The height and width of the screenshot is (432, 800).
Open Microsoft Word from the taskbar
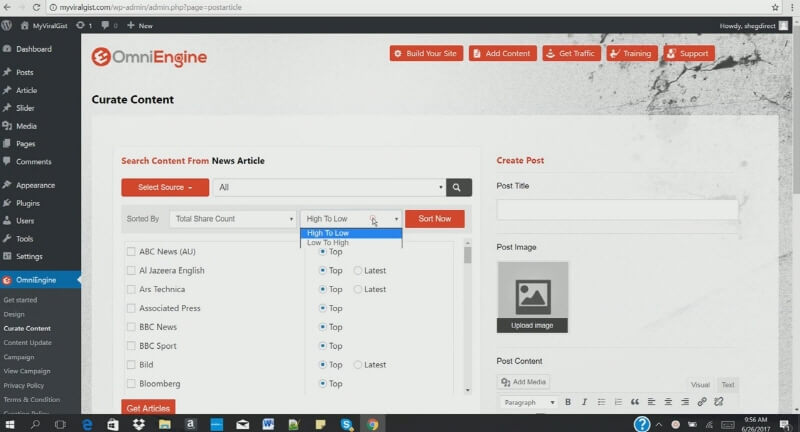268,424
